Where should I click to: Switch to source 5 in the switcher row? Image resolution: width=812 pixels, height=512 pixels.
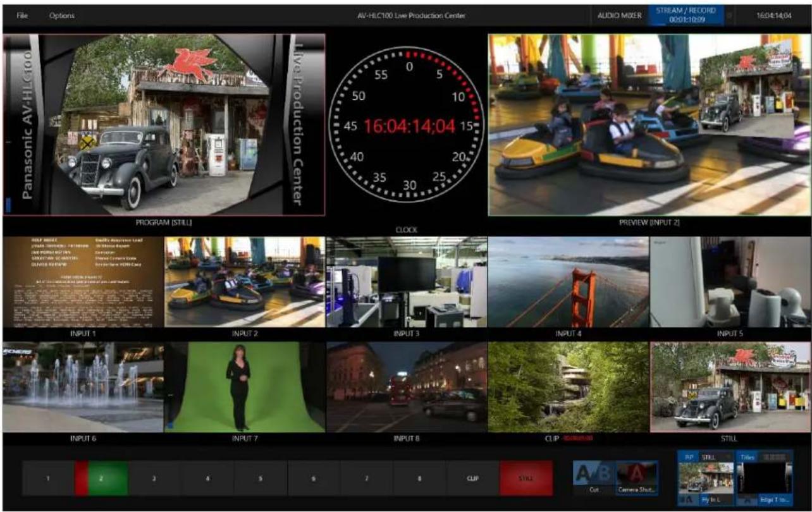(261, 478)
